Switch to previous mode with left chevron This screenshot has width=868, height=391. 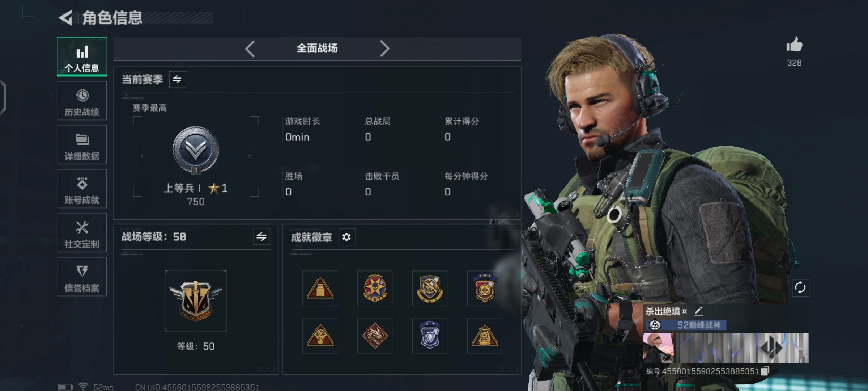pyautogui.click(x=250, y=49)
